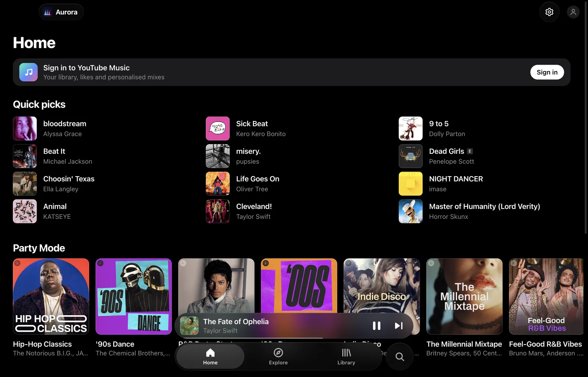The height and width of the screenshot is (377, 588).
Task: Click the page vertical scrollbar
Action: click(x=586, y=118)
